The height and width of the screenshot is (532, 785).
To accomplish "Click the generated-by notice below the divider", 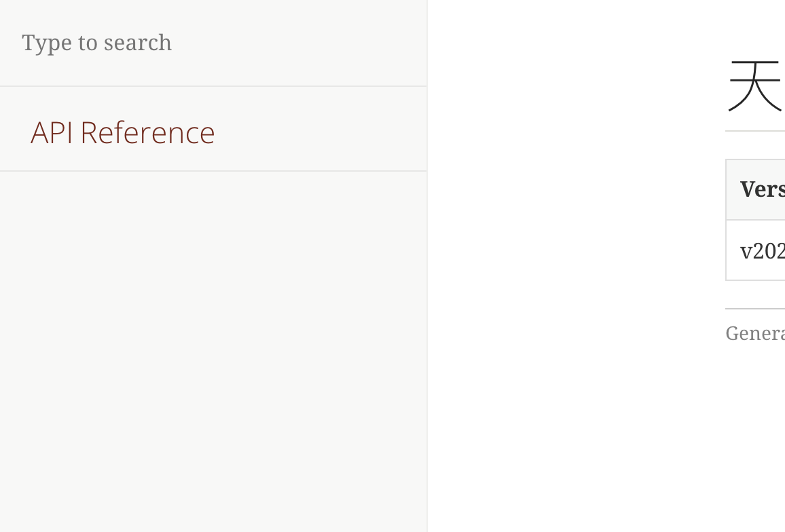I will tap(754, 332).
